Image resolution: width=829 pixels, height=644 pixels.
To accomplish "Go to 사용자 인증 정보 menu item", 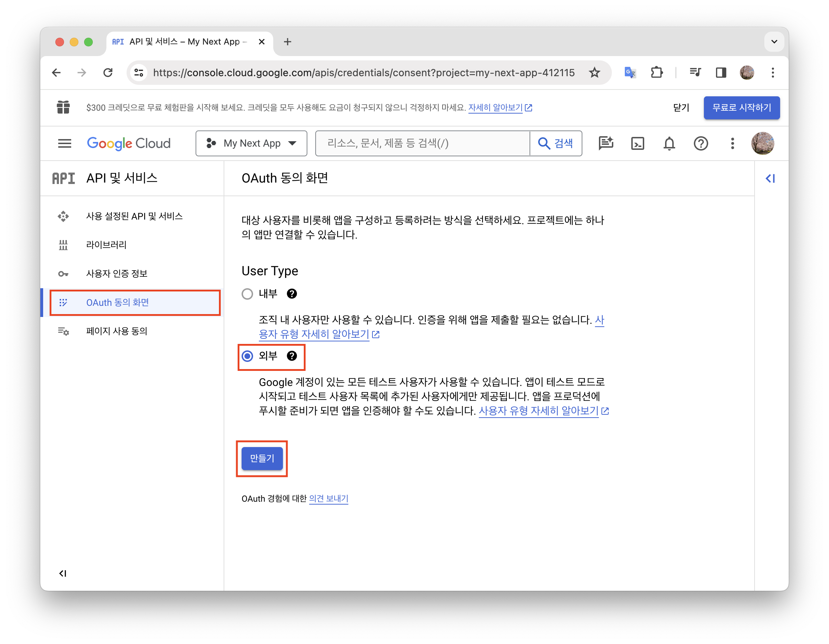I will [116, 273].
